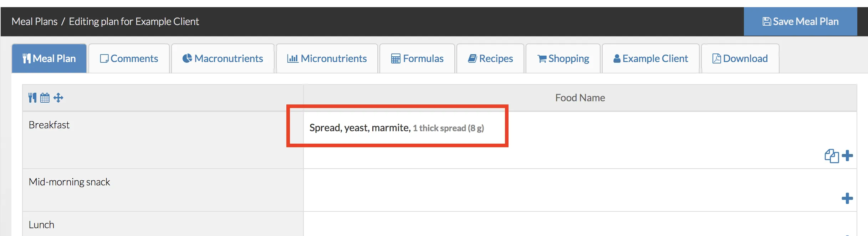Click the calendar icon in table header
Image resolution: width=868 pixels, height=236 pixels.
point(45,98)
